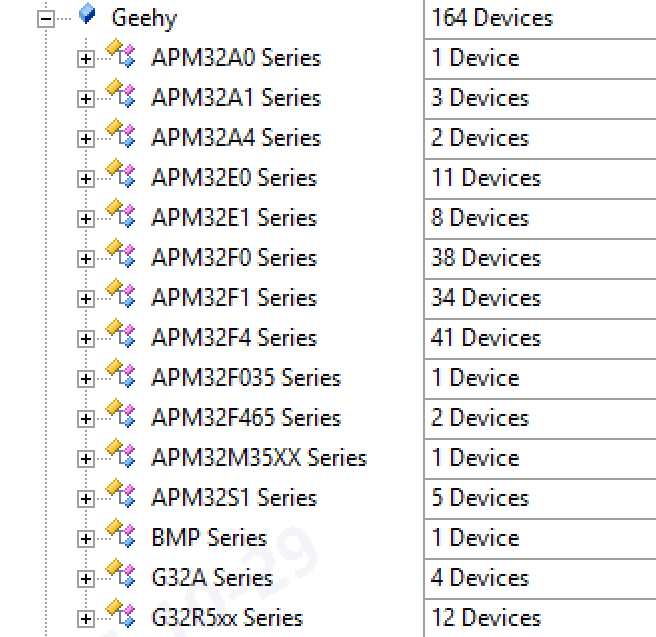Click the 164 Devices count cell
This screenshot has width=656, height=637.
tap(491, 18)
